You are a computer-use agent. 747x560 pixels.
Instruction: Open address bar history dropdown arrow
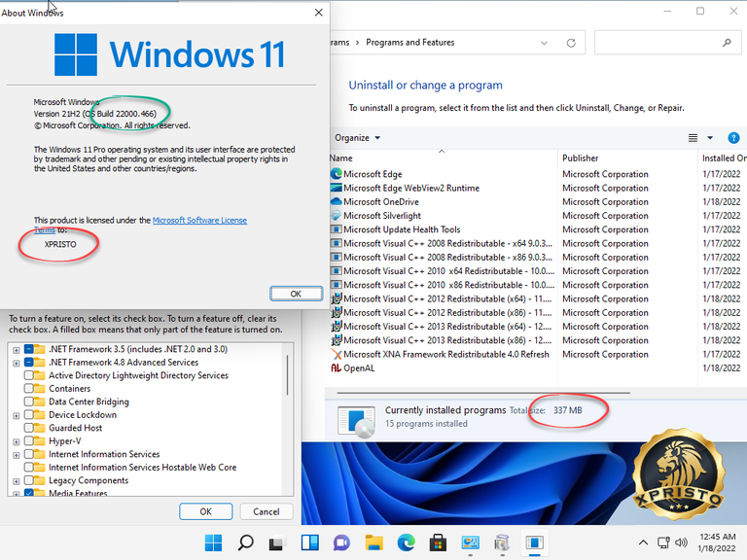[544, 43]
